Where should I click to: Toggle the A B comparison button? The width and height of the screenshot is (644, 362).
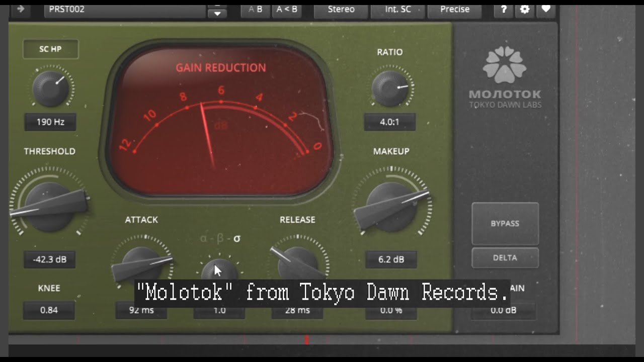pyautogui.click(x=256, y=10)
